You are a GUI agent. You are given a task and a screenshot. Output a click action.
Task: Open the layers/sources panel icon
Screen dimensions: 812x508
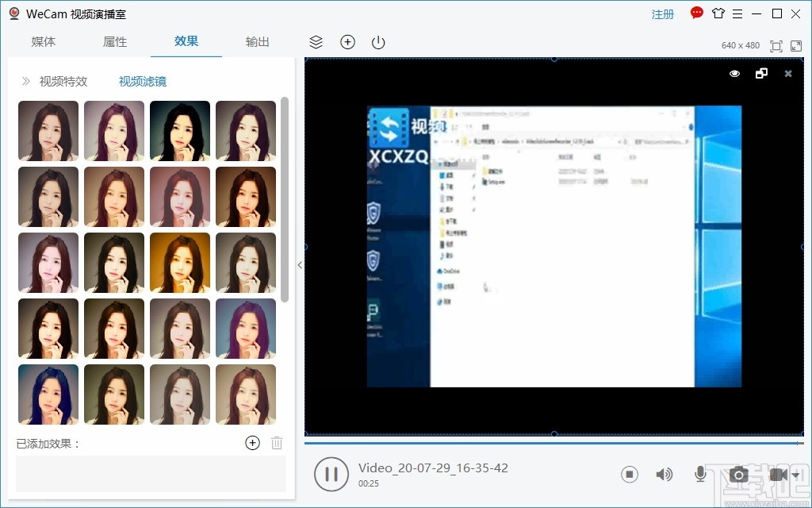coord(316,42)
